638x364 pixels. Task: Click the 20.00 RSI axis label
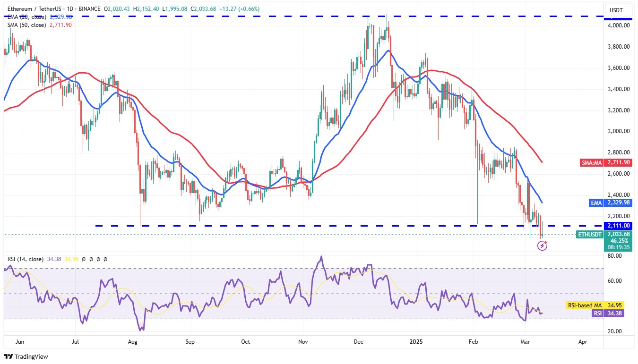pos(614,331)
